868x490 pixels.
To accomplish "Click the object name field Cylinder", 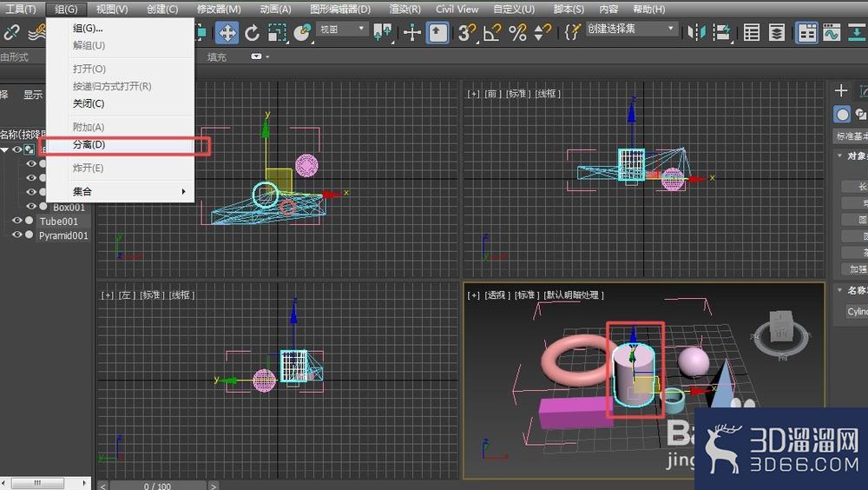I will pyautogui.click(x=857, y=312).
